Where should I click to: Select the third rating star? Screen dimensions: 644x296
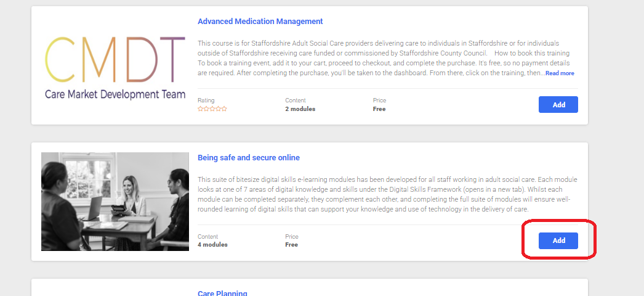point(212,109)
